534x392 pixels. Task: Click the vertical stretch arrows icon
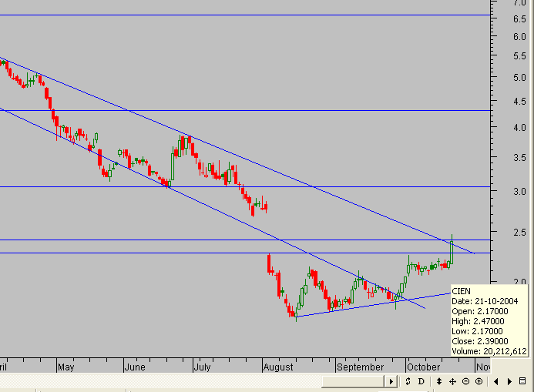click(439, 381)
